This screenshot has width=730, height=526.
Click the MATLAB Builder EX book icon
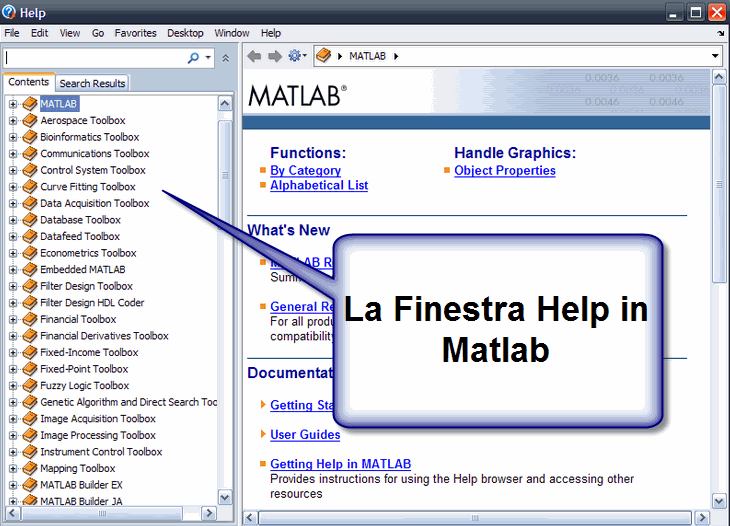click(x=30, y=485)
